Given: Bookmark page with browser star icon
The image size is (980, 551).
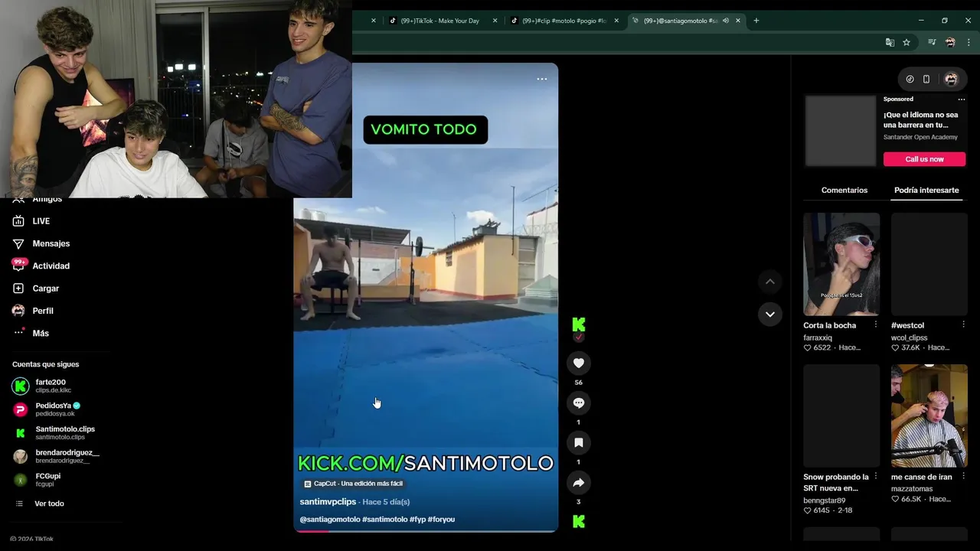Looking at the screenshot, I should 906,43.
